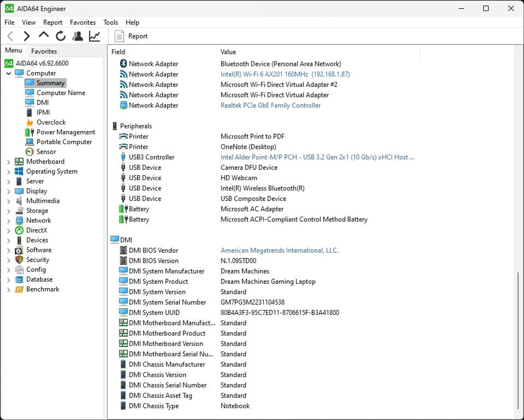Select the Summary tree item
524x420 pixels.
[x=45, y=83]
